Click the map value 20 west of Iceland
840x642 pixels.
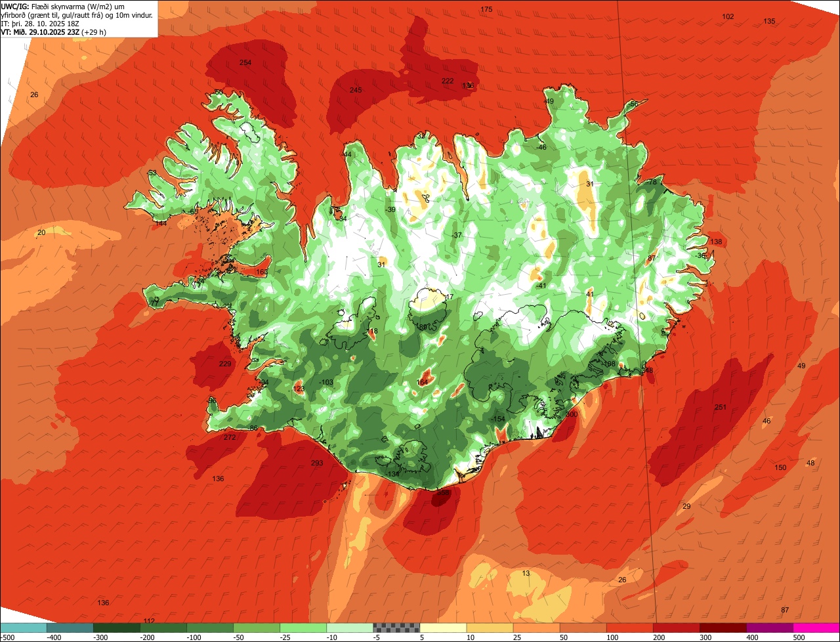tap(41, 232)
